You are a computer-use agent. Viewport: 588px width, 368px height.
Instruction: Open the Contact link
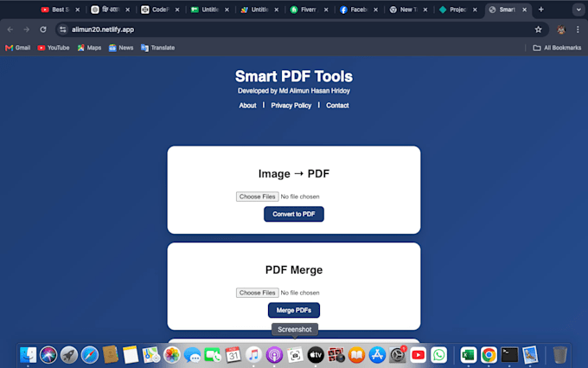(337, 106)
